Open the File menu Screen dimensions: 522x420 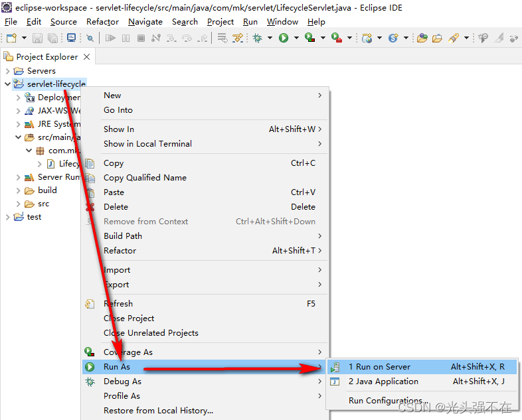[x=11, y=22]
